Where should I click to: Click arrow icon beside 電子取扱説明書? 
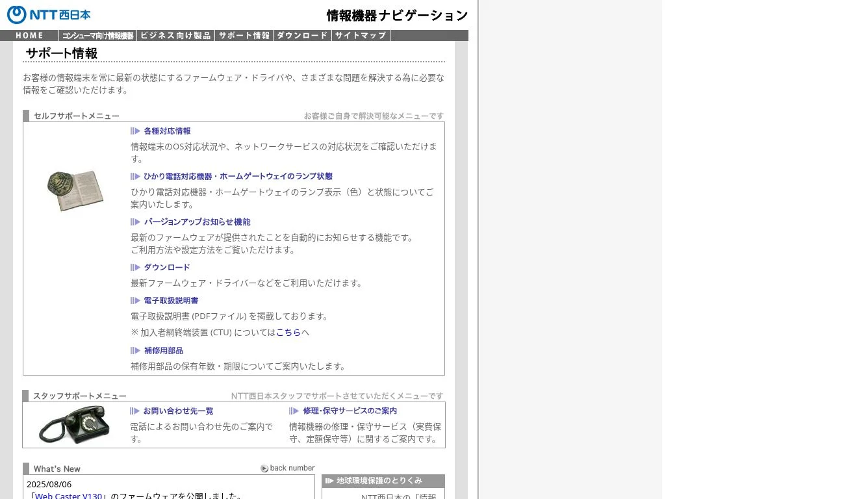click(x=135, y=300)
